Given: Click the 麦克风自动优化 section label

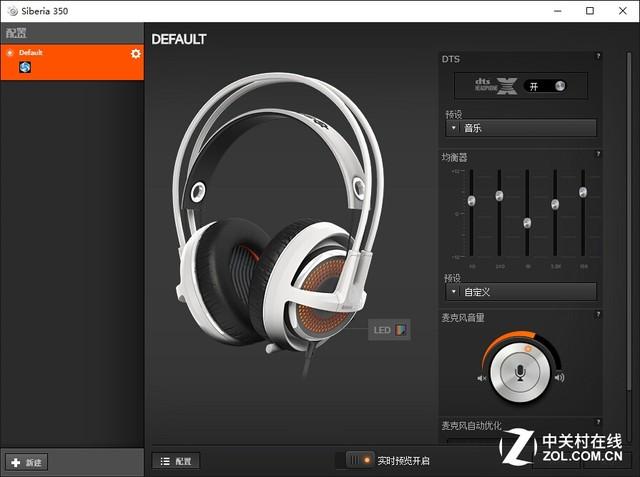Looking at the screenshot, I should pyautogui.click(x=471, y=426).
